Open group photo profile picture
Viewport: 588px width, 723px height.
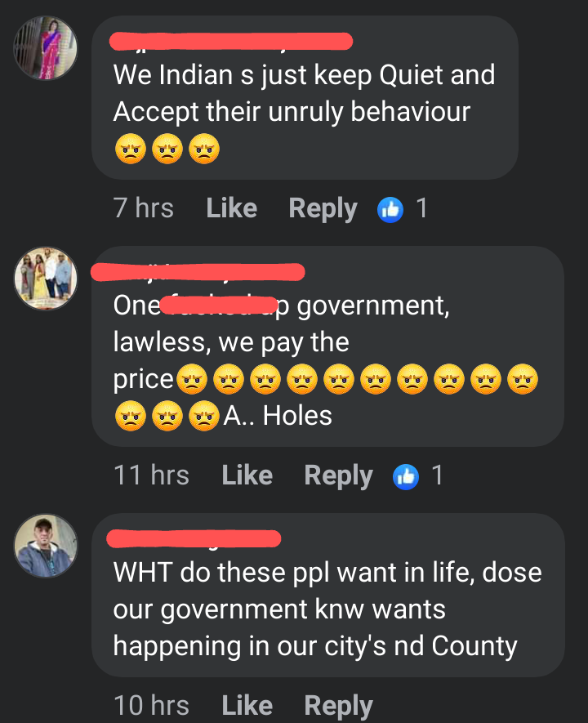coord(45,278)
